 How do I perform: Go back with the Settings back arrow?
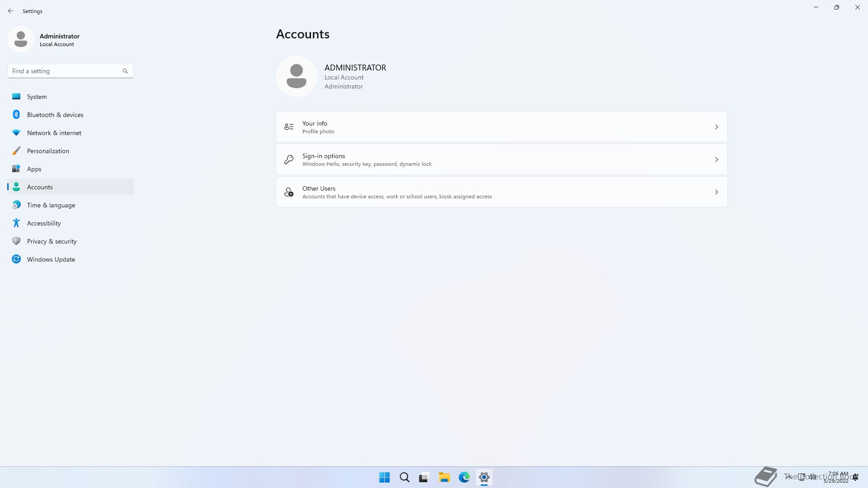[x=11, y=11]
